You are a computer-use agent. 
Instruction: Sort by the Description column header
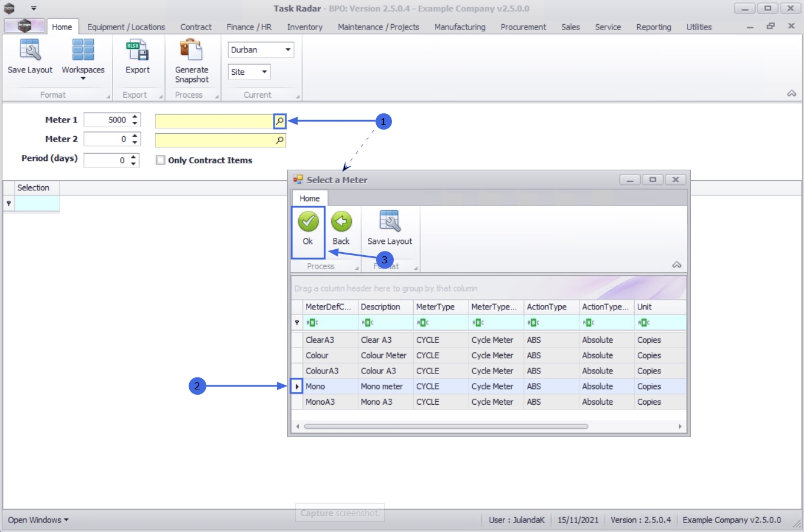(385, 307)
